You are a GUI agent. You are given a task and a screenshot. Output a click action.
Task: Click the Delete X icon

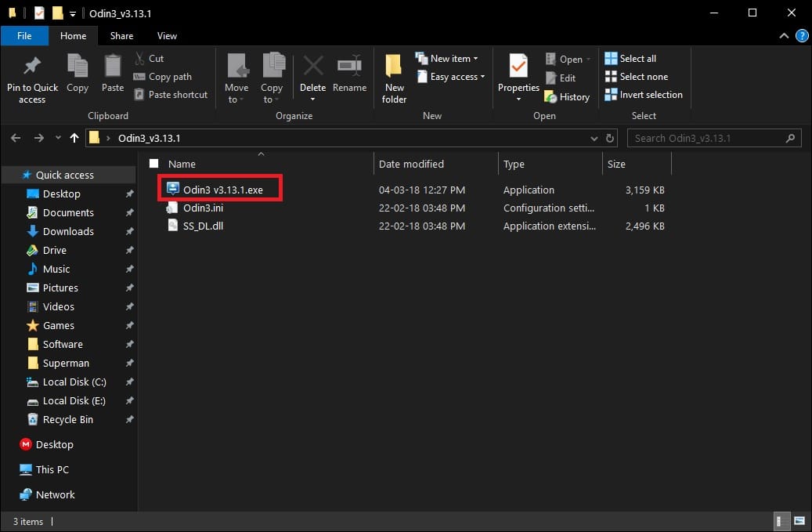(312, 66)
